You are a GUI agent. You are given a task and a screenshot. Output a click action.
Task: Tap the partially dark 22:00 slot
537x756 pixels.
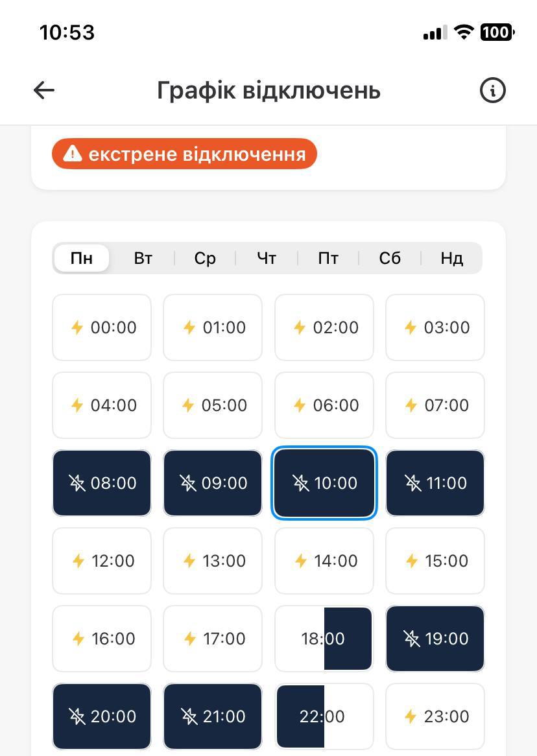[324, 716]
